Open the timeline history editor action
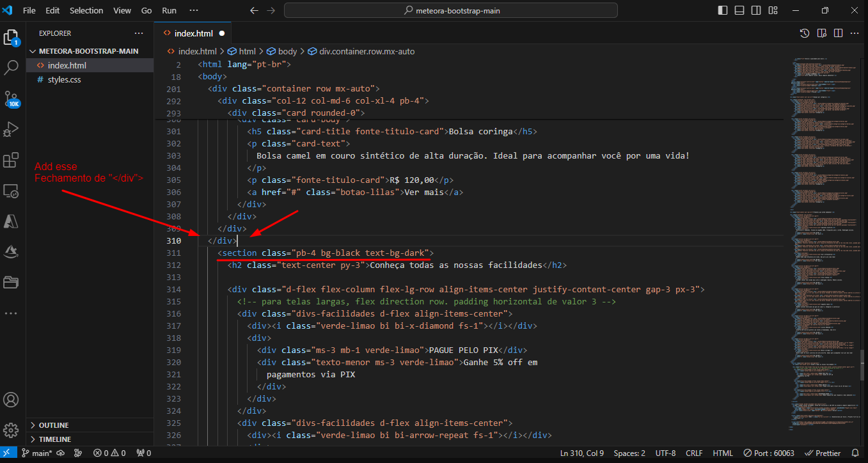The image size is (868, 463). point(805,33)
